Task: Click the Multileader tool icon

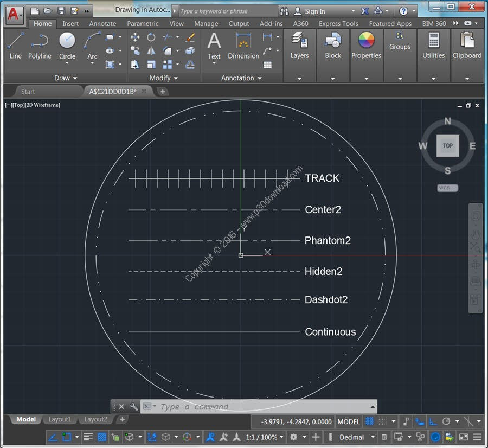Action: 267,51
